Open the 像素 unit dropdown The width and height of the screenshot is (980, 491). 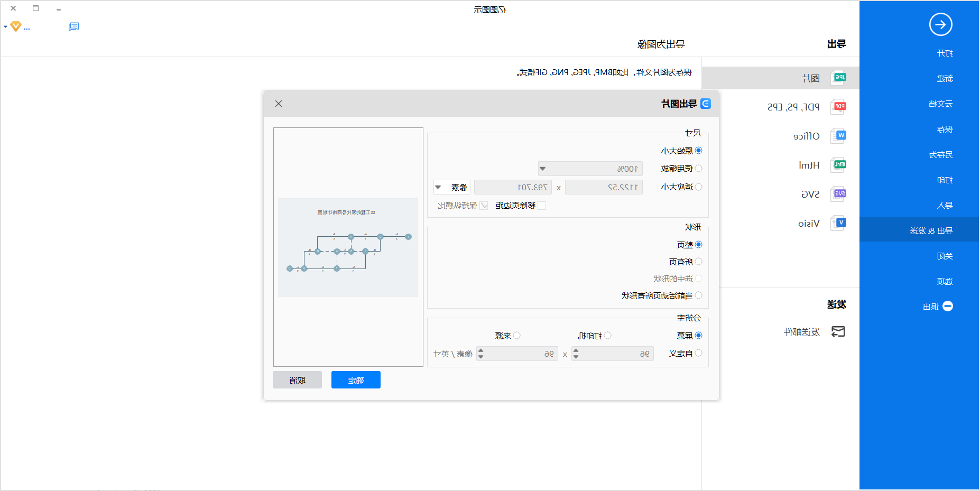point(452,187)
